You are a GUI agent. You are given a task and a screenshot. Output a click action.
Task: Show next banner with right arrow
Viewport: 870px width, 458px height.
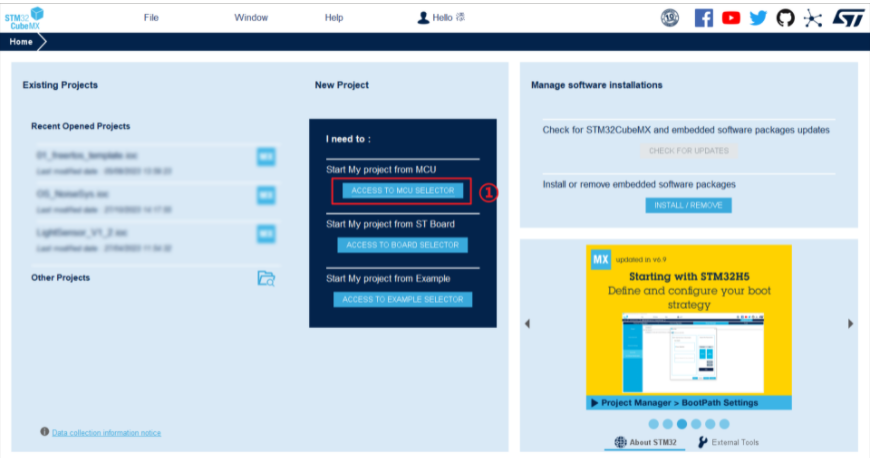pos(851,324)
